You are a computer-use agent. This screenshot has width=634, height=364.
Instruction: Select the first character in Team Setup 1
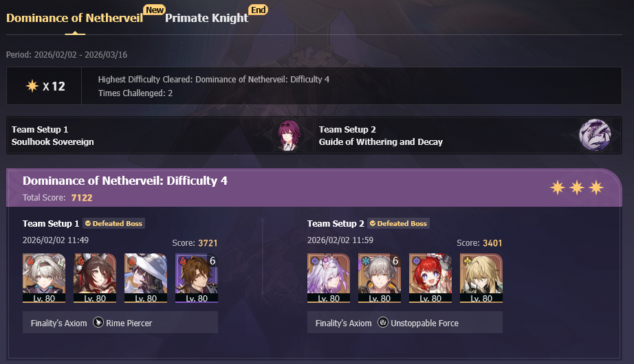coord(44,278)
